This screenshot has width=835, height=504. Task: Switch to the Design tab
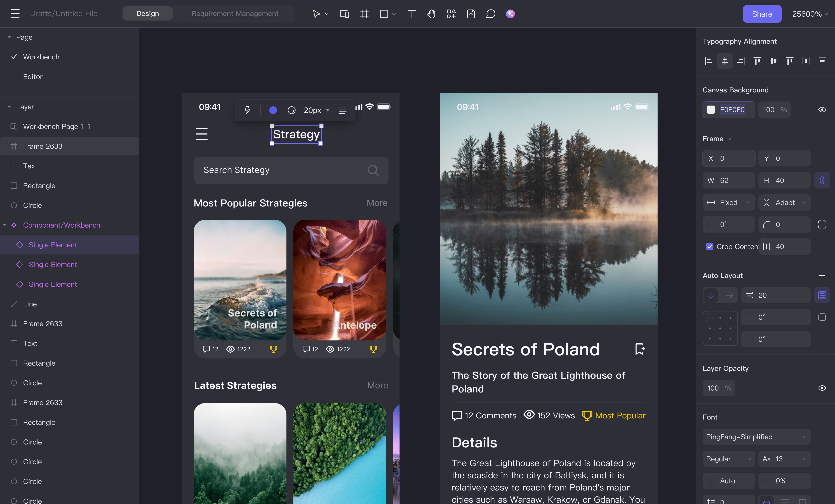[147, 14]
